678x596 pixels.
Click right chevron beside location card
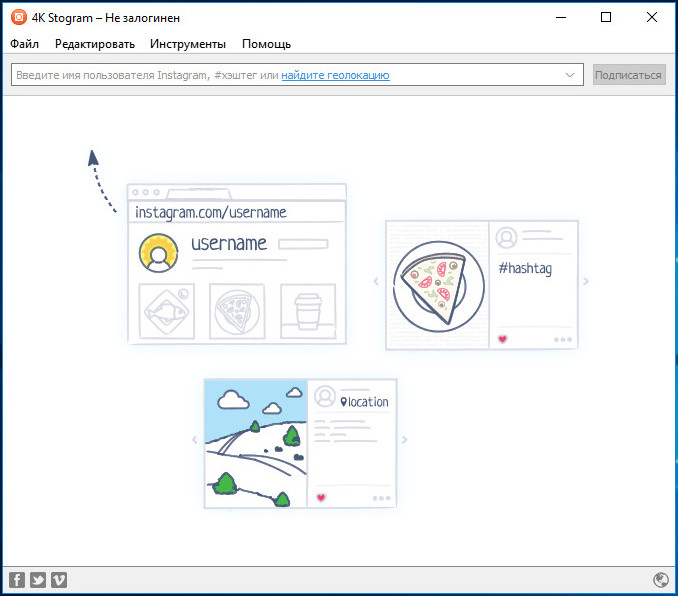click(405, 440)
